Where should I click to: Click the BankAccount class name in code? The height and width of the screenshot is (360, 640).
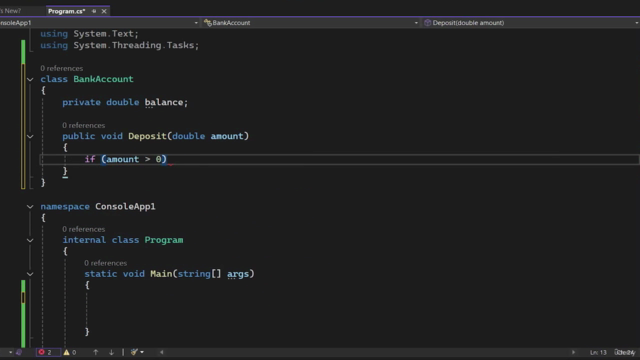tap(103, 79)
